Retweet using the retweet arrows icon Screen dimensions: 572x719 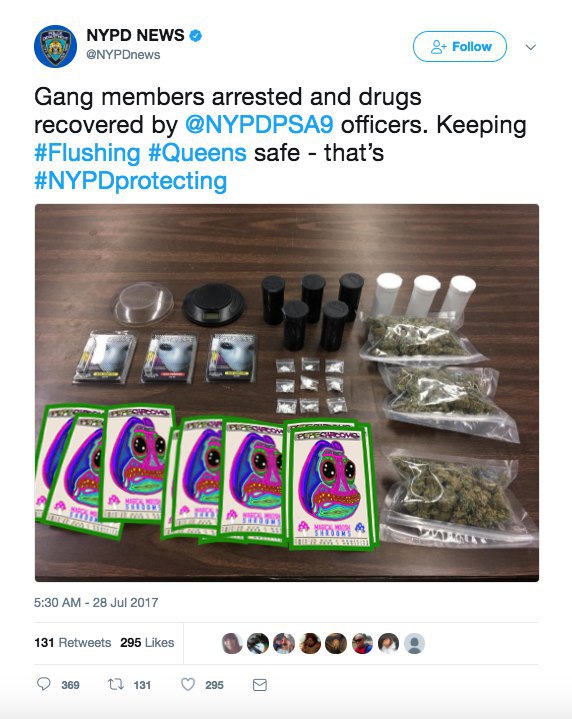[116, 685]
